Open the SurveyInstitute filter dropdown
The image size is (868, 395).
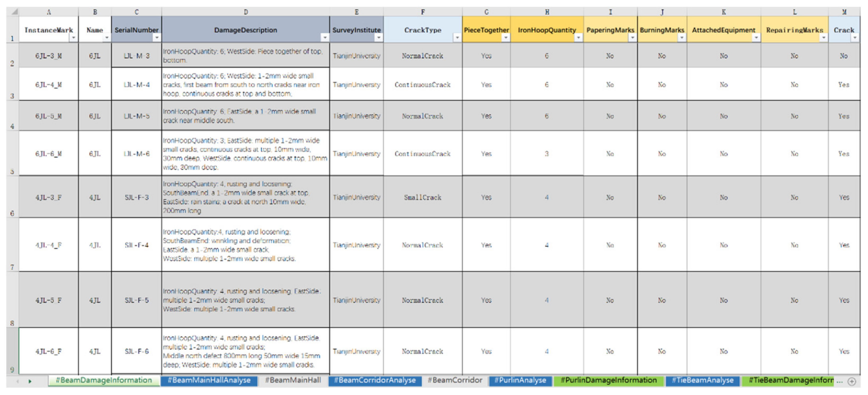[x=379, y=37]
